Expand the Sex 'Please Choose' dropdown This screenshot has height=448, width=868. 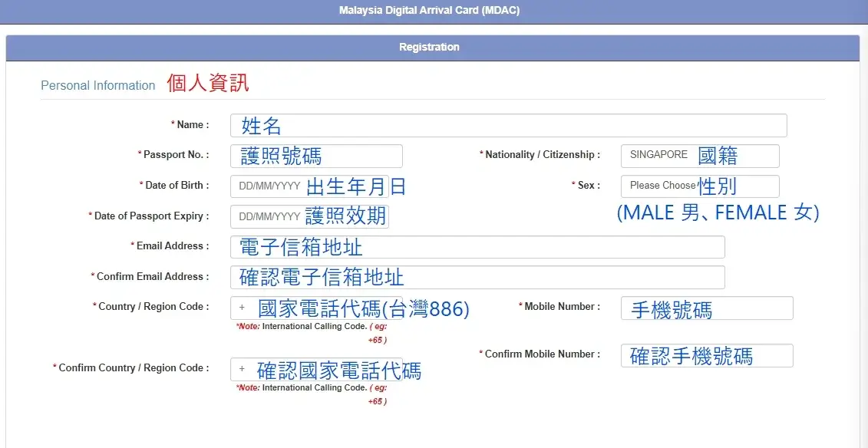click(x=699, y=186)
